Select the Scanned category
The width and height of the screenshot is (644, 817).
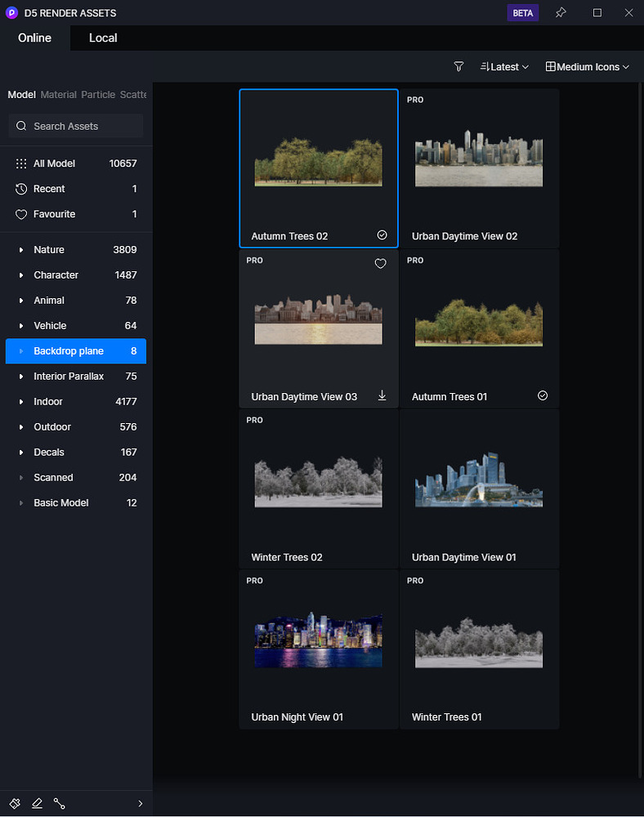(x=76, y=478)
